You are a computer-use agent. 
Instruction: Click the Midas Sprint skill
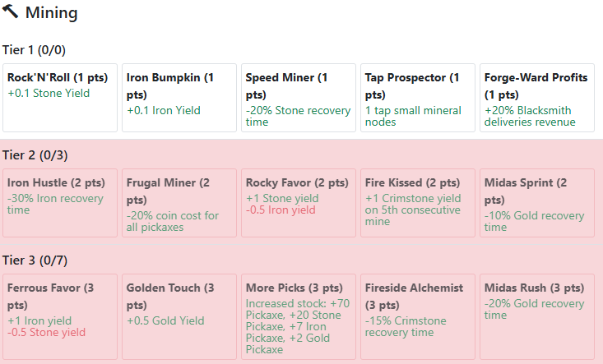(537, 203)
